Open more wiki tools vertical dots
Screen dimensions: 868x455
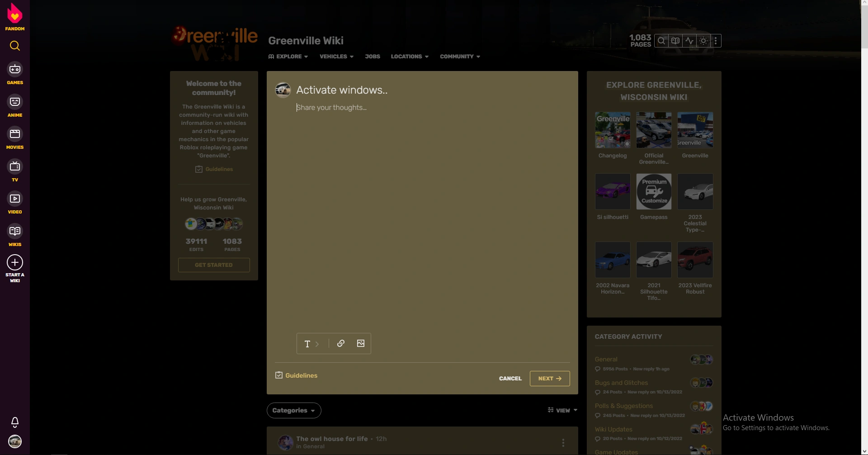tap(716, 41)
